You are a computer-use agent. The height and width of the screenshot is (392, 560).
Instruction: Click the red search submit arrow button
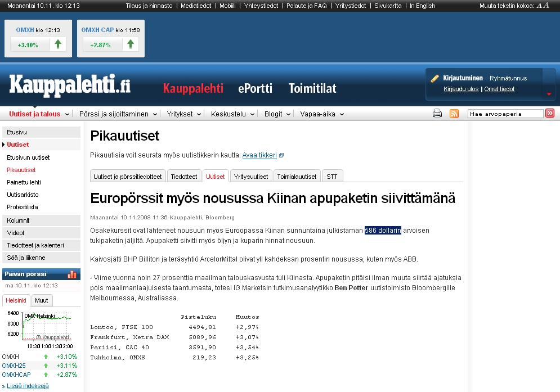(550, 114)
